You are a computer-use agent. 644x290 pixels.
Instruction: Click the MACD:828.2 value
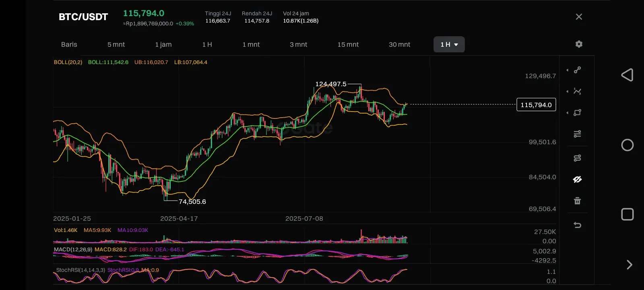(x=111, y=250)
